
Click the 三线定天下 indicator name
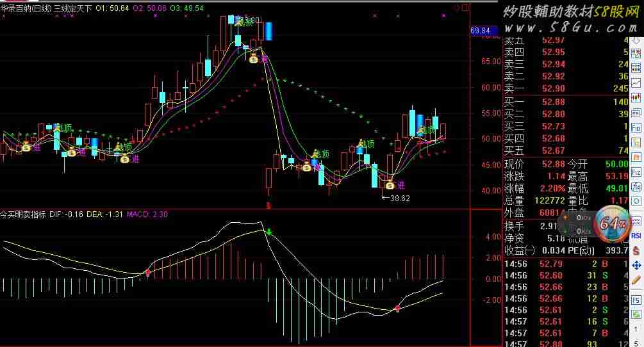(72, 8)
